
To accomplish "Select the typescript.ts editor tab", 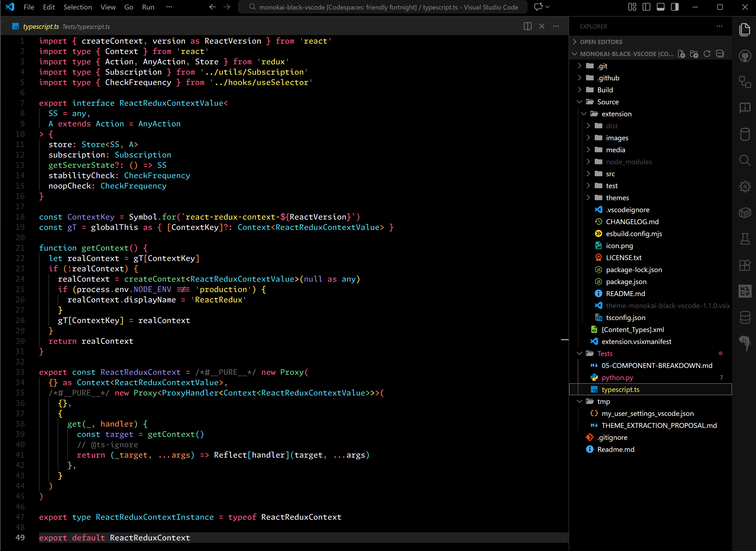I will click(41, 26).
